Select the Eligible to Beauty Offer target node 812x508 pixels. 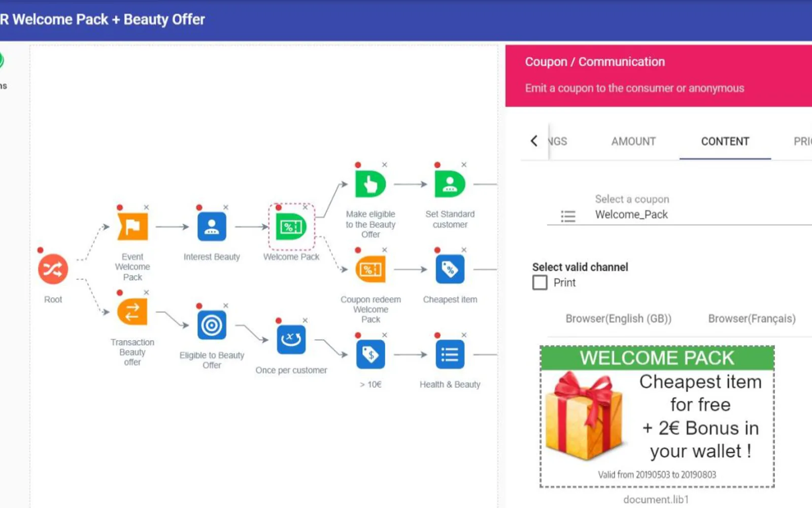(x=212, y=325)
